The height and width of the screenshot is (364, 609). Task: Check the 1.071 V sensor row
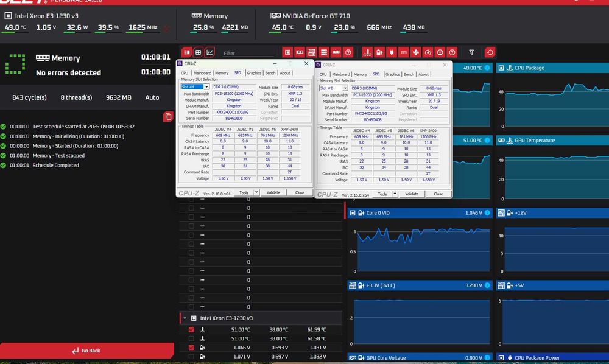191,356
